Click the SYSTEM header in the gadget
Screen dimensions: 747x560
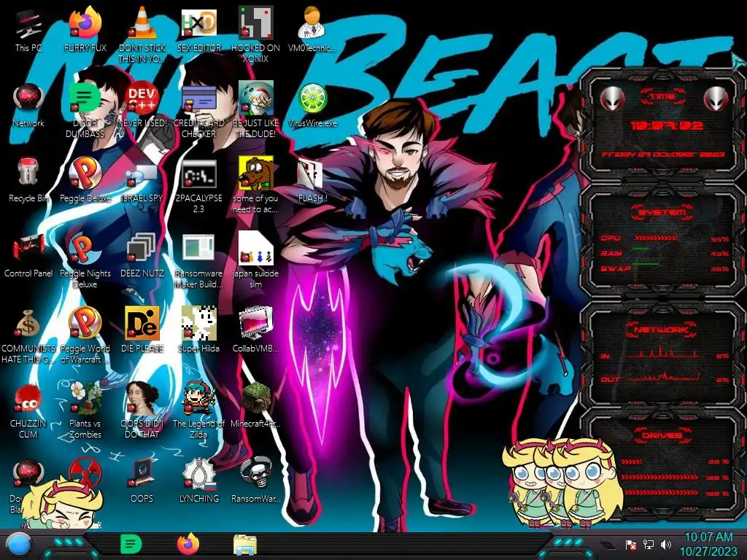coord(662,212)
